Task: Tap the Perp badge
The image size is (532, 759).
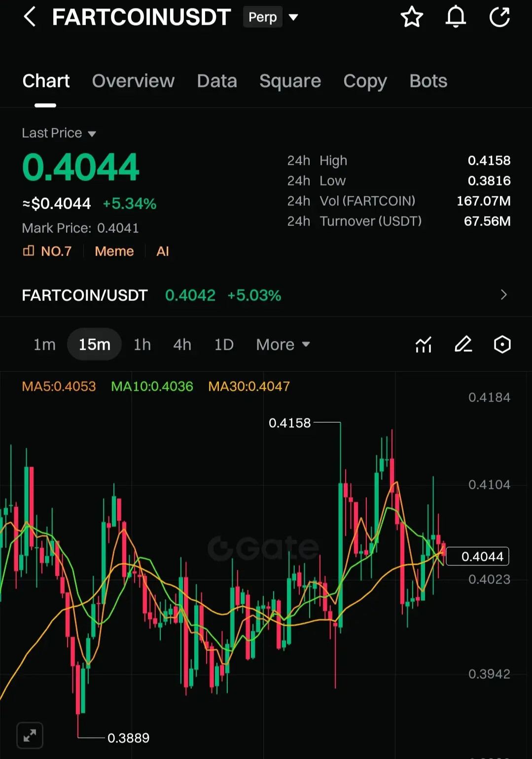Action: click(262, 17)
